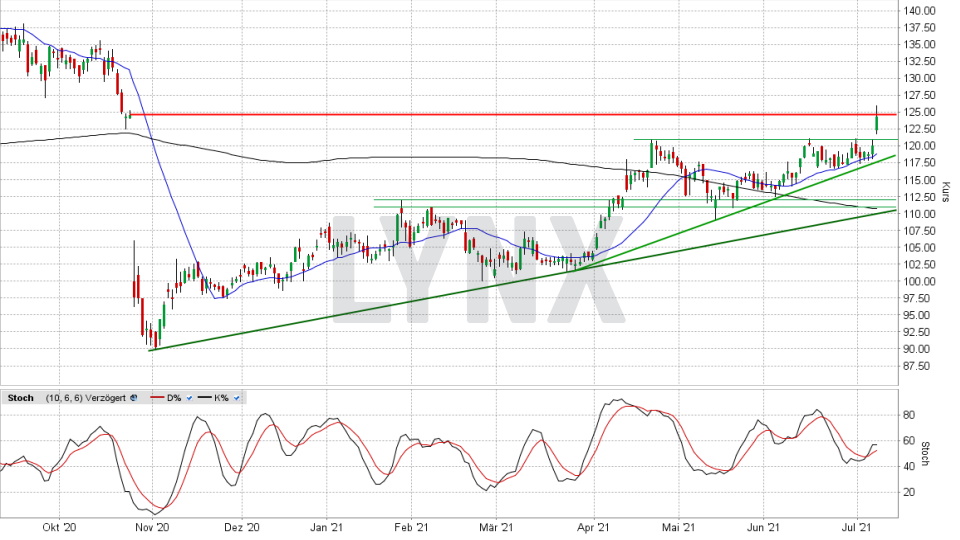Click the Mai '21 date label
Screen dimensions: 960x540
pyautogui.click(x=678, y=527)
